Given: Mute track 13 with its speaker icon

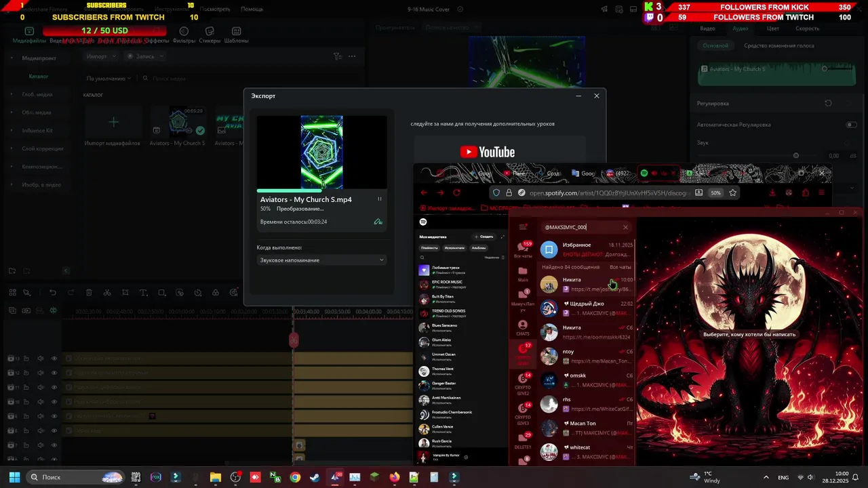Looking at the screenshot, I should (x=41, y=359).
